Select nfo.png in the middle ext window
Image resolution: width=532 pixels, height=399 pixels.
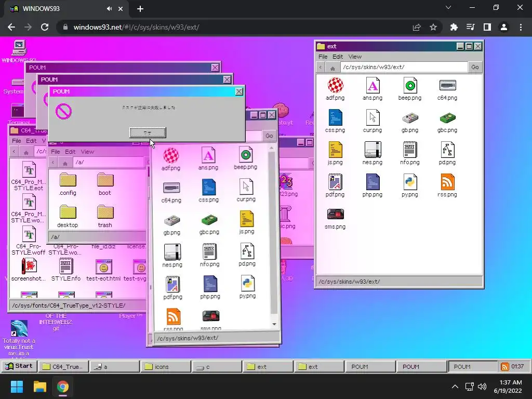[209, 255]
